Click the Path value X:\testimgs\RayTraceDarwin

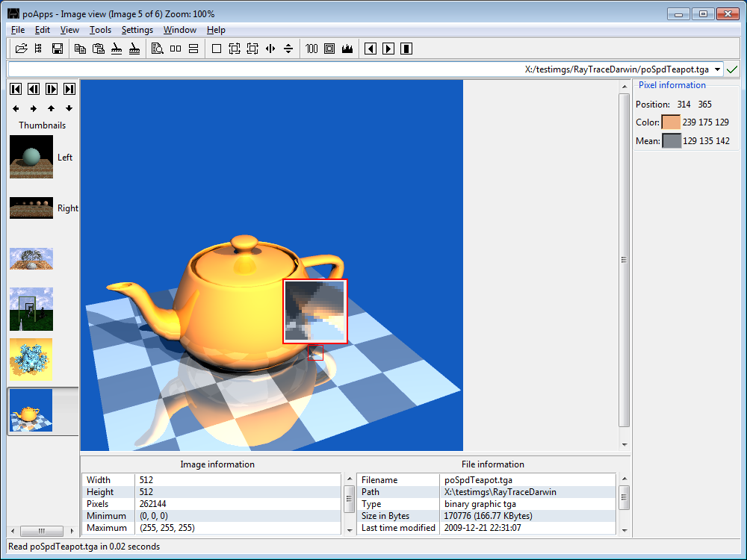[x=500, y=492]
